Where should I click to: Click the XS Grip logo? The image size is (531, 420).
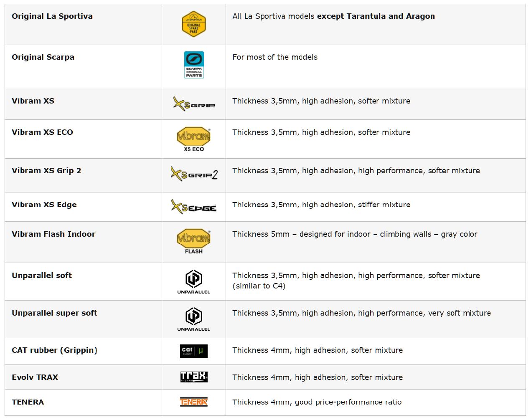(194, 104)
